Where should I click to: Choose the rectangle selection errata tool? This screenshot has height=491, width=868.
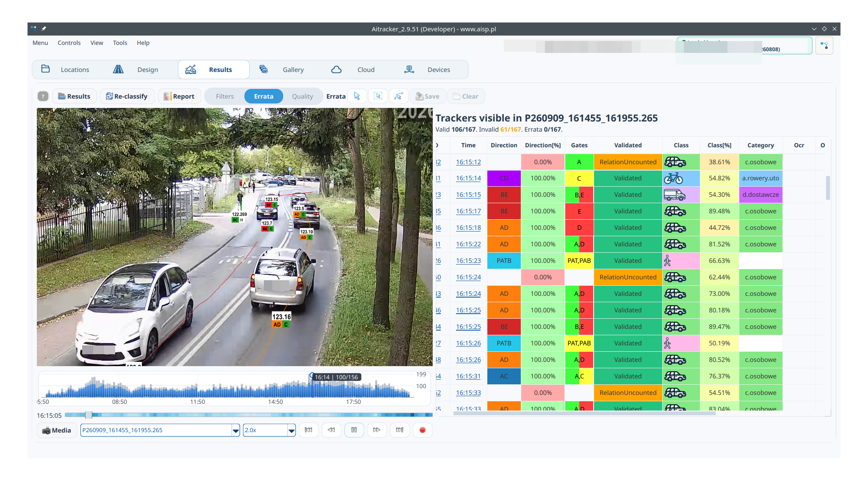coord(378,97)
